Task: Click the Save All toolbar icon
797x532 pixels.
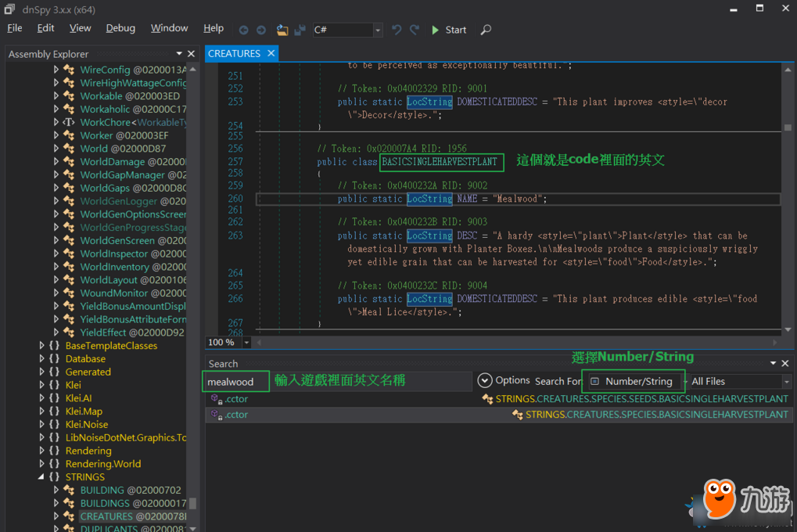Action: coord(300,30)
